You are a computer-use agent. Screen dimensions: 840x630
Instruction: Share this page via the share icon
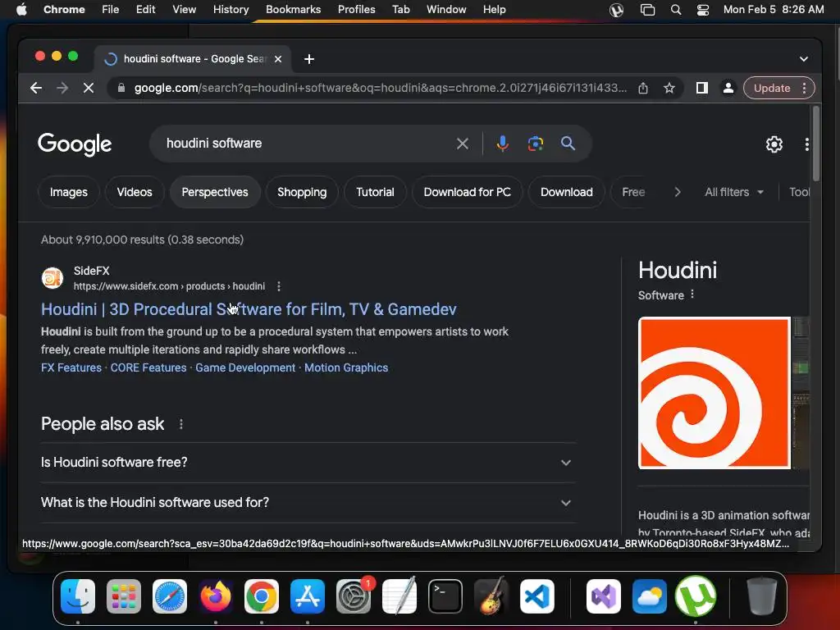coord(643,88)
